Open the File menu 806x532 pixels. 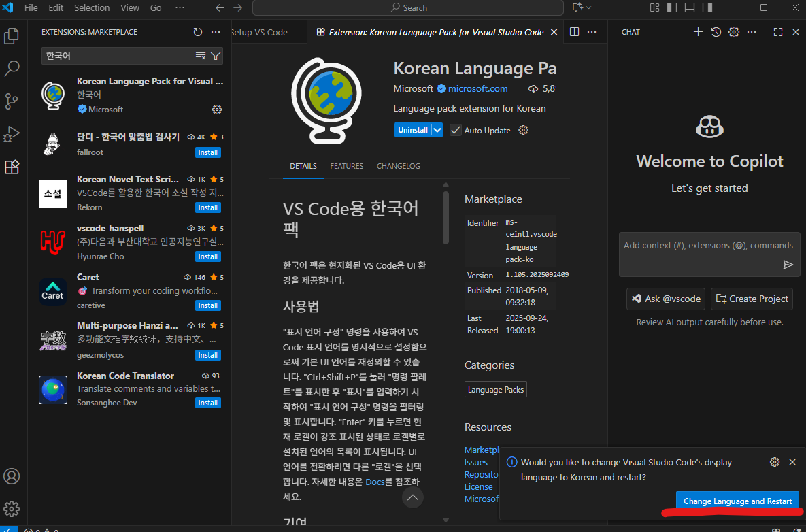(x=31, y=7)
